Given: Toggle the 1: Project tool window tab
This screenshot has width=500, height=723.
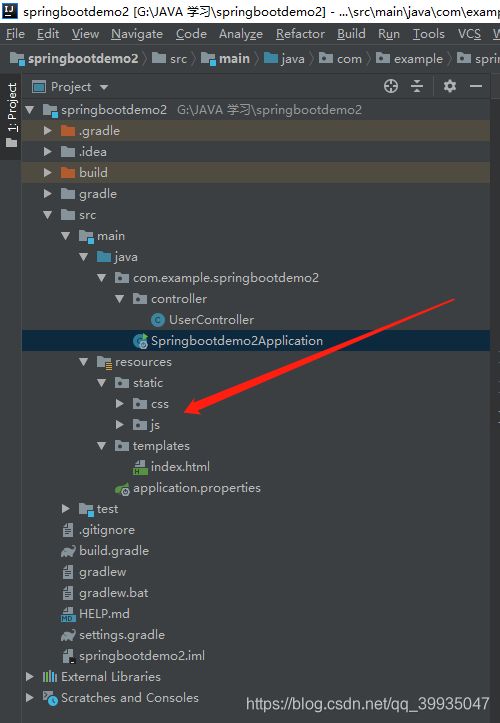Looking at the screenshot, I should click(x=12, y=115).
